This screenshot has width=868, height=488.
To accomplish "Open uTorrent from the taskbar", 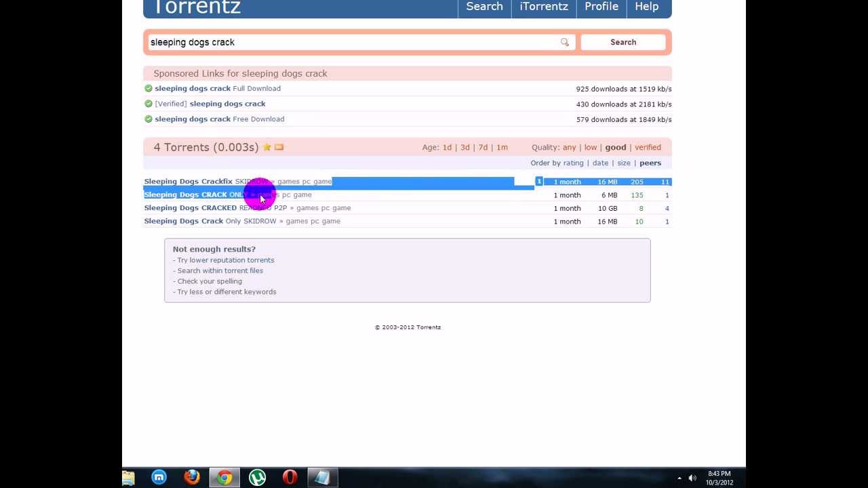I will coord(257,478).
